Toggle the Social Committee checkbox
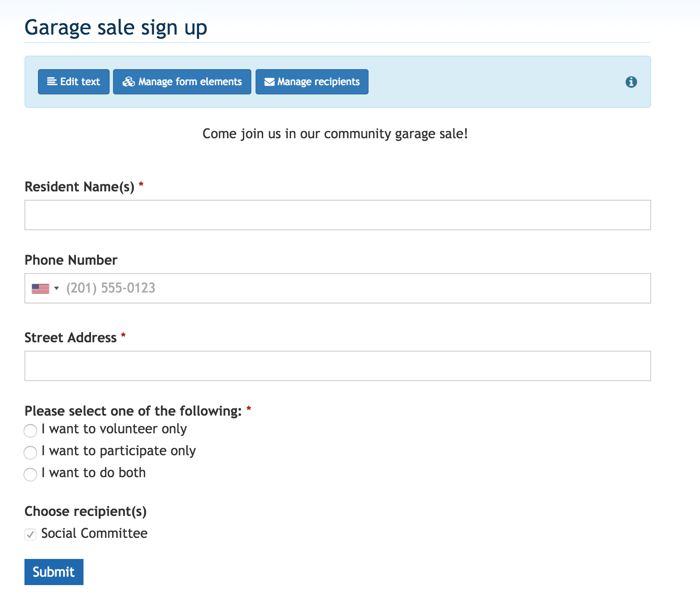Image resolution: width=700 pixels, height=607 pixels. tap(30, 534)
